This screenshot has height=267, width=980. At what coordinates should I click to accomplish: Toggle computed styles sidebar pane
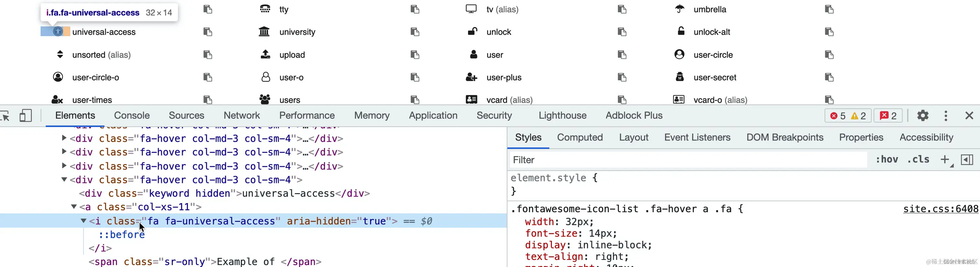[x=967, y=159]
